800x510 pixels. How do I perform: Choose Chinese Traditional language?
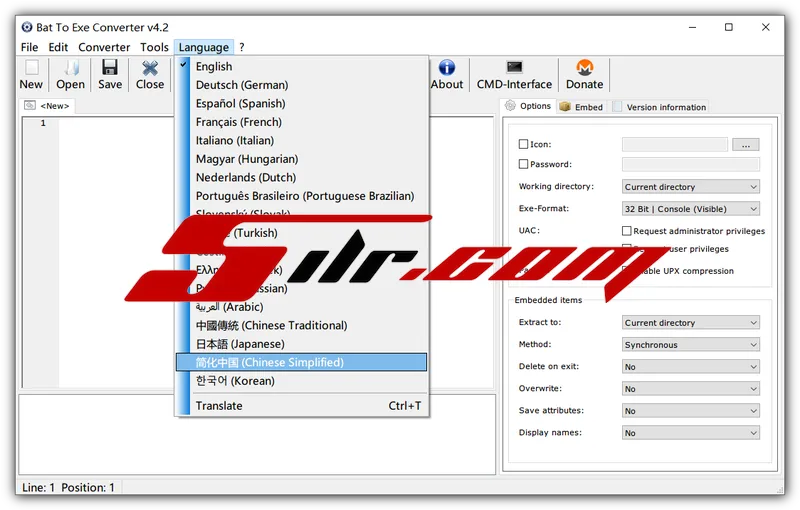[x=302, y=325]
